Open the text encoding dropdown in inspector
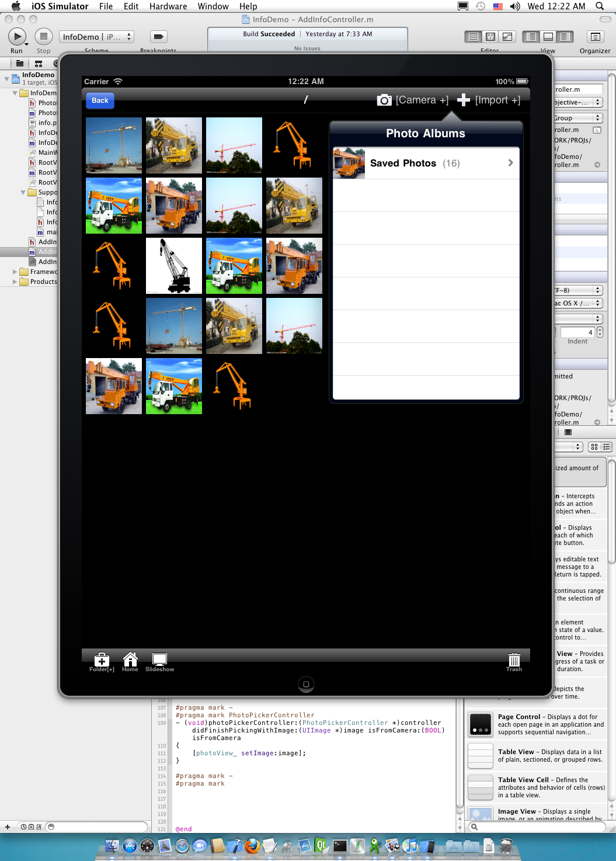The image size is (616, 861). [578, 290]
